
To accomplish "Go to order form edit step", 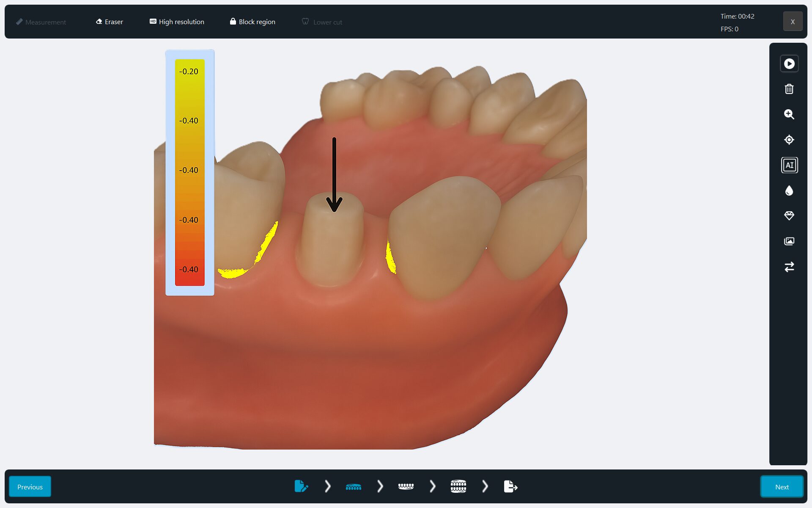I will [x=301, y=486].
